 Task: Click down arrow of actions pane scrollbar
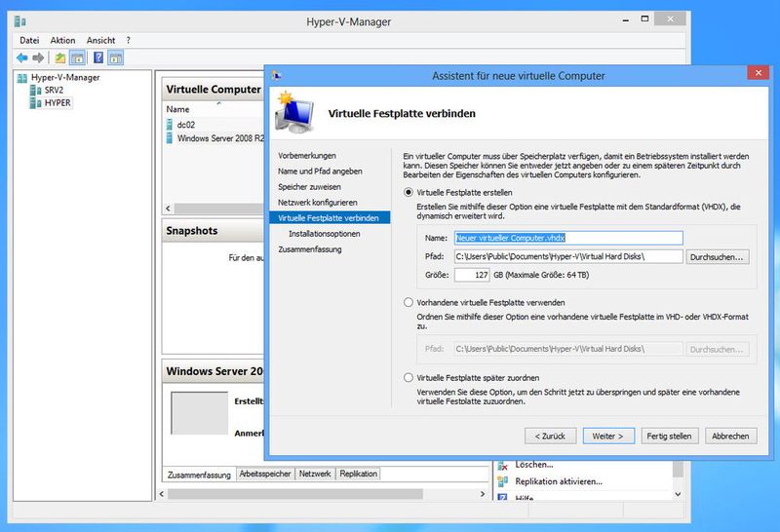coord(678,494)
